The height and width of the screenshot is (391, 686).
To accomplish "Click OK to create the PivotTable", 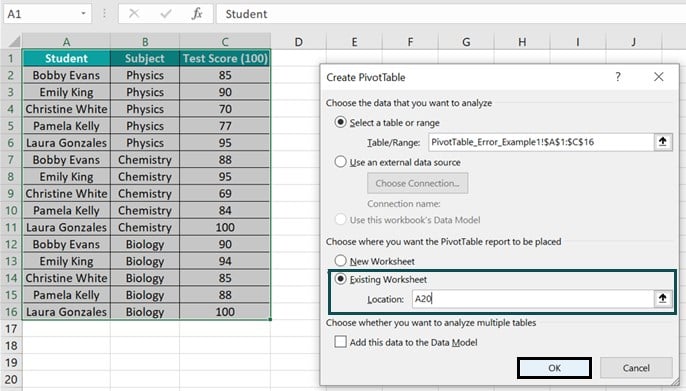I will click(x=554, y=368).
